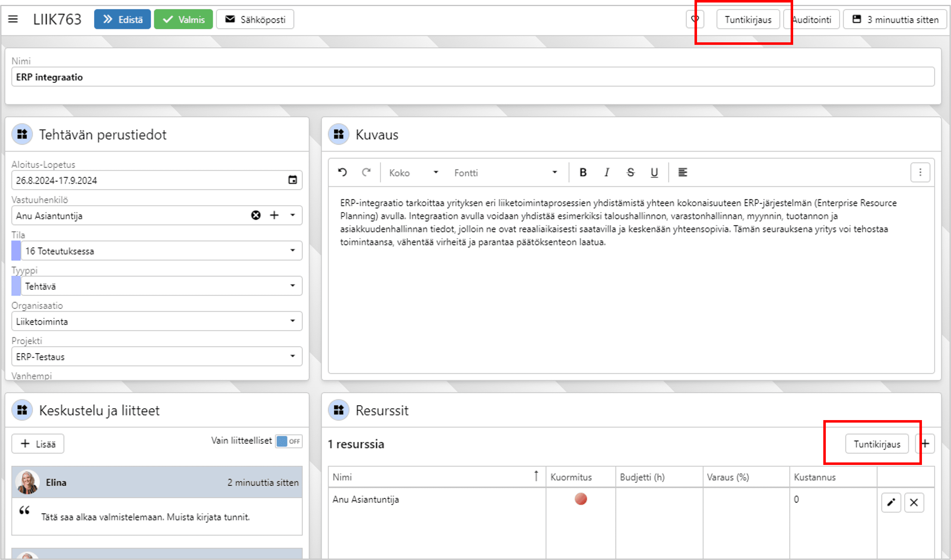Expand the Projekti ERP-Testaus dropdown
The height and width of the screenshot is (560, 951).
coord(292,356)
